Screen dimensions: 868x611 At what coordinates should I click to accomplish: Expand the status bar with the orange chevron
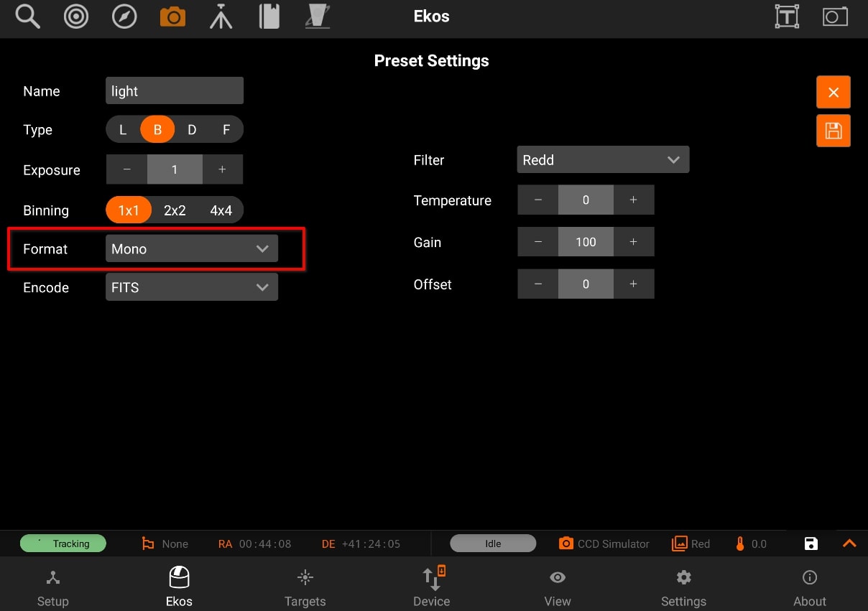click(x=849, y=544)
